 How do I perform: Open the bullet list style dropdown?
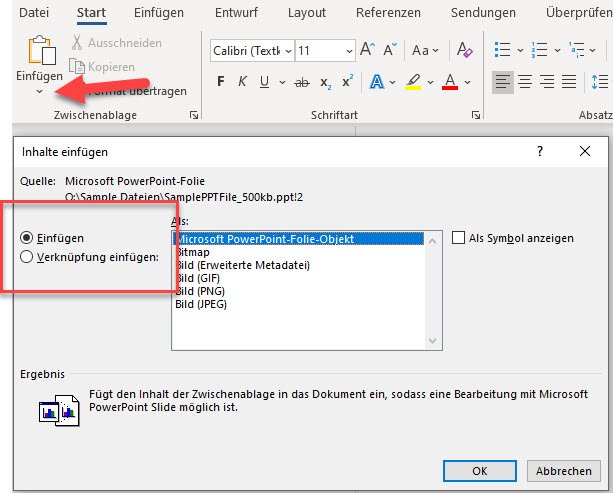(x=520, y=50)
